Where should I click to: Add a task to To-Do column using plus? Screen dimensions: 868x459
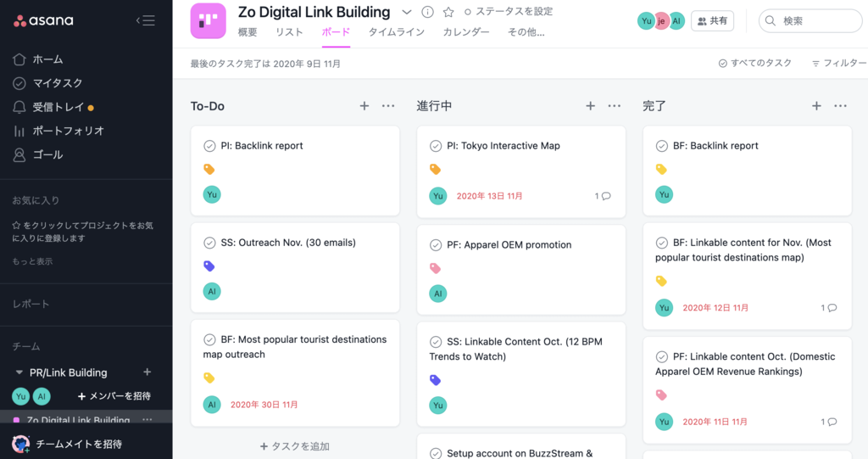364,106
